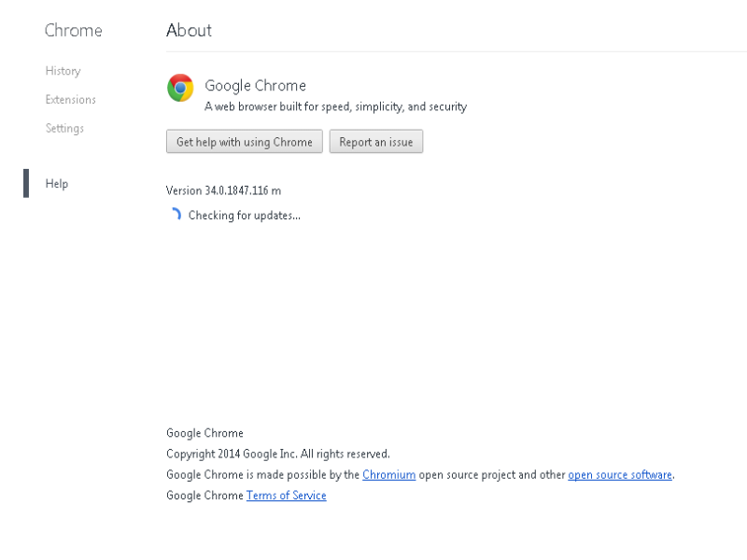Open the open source software link
The height and width of the screenshot is (560, 747).
point(620,475)
